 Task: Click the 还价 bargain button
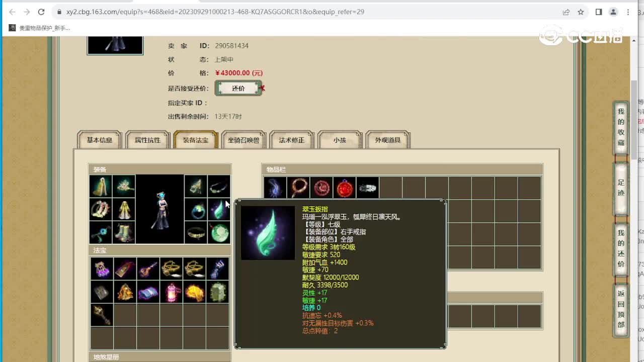click(238, 88)
